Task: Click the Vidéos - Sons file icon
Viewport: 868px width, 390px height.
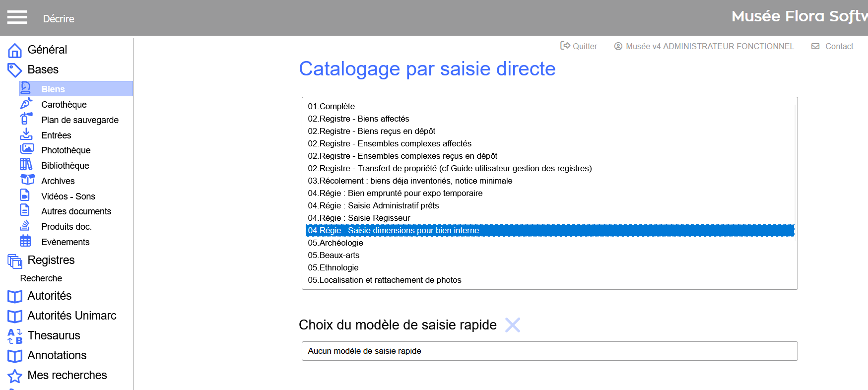Action: tap(25, 195)
